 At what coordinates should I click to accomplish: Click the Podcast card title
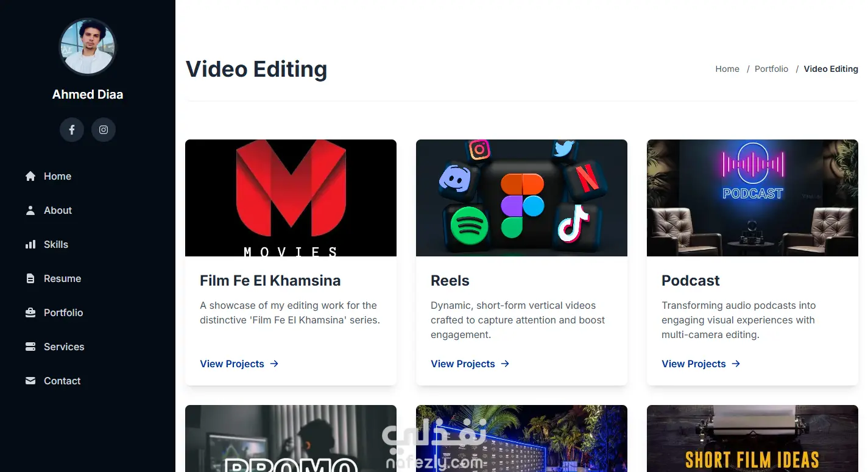pyautogui.click(x=691, y=281)
